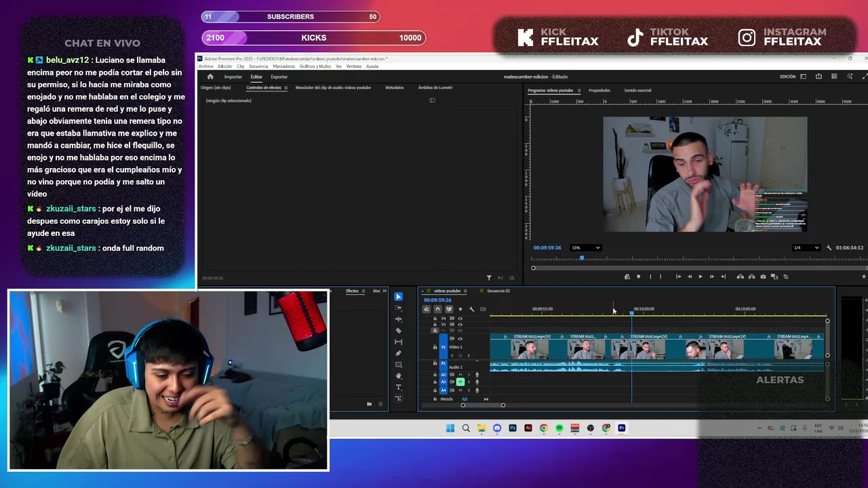Open the button editor plus icon
This screenshot has width=868, height=488.
[863, 277]
